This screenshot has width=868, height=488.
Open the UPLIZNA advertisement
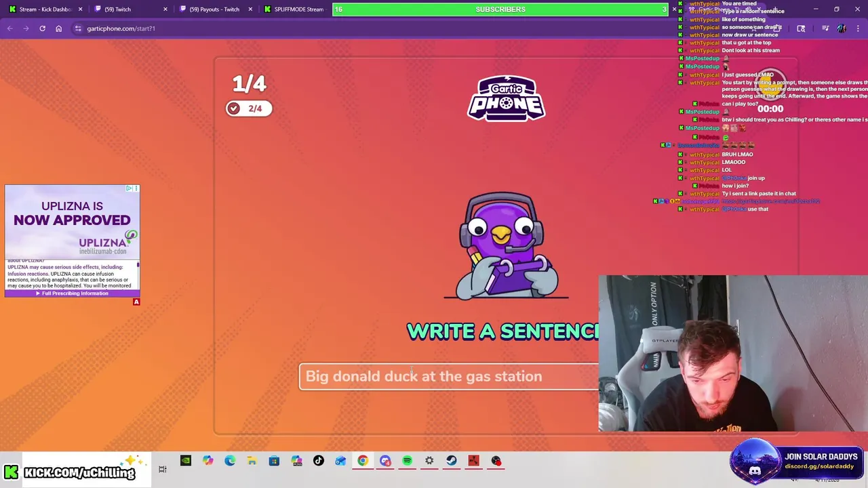click(72, 241)
